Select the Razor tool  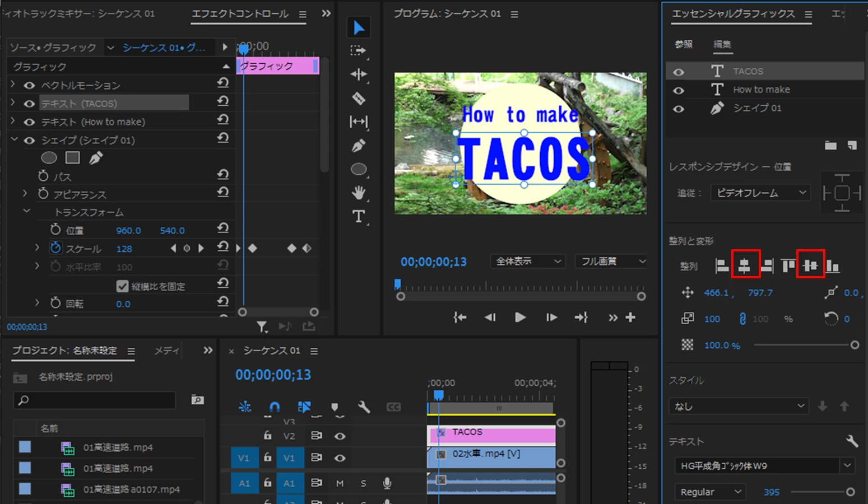[359, 99]
